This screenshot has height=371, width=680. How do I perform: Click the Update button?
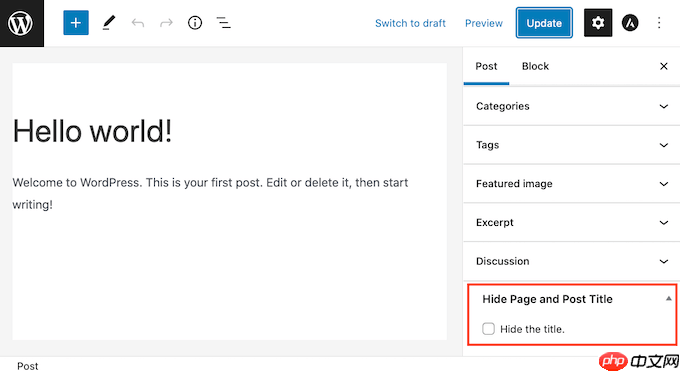544,23
